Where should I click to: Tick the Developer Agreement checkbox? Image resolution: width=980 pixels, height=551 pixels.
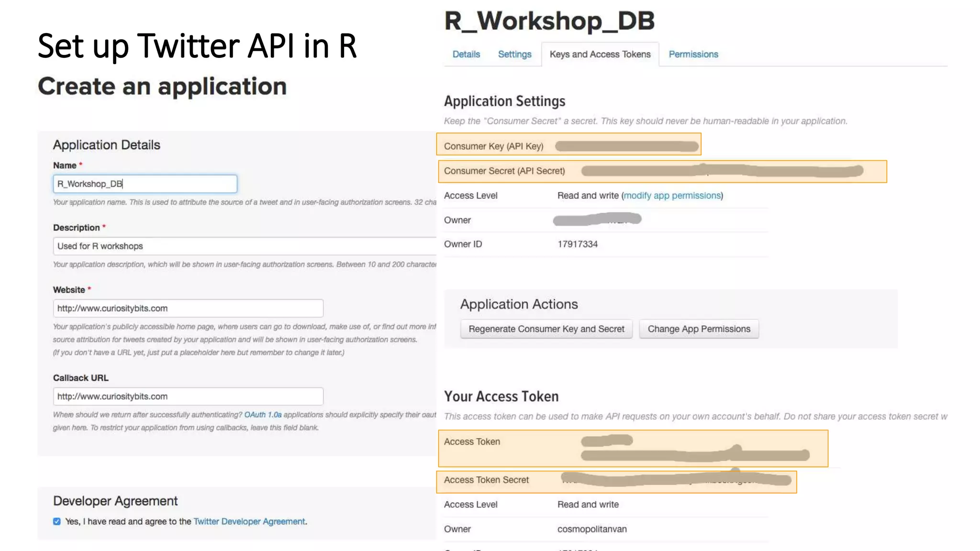[57, 521]
